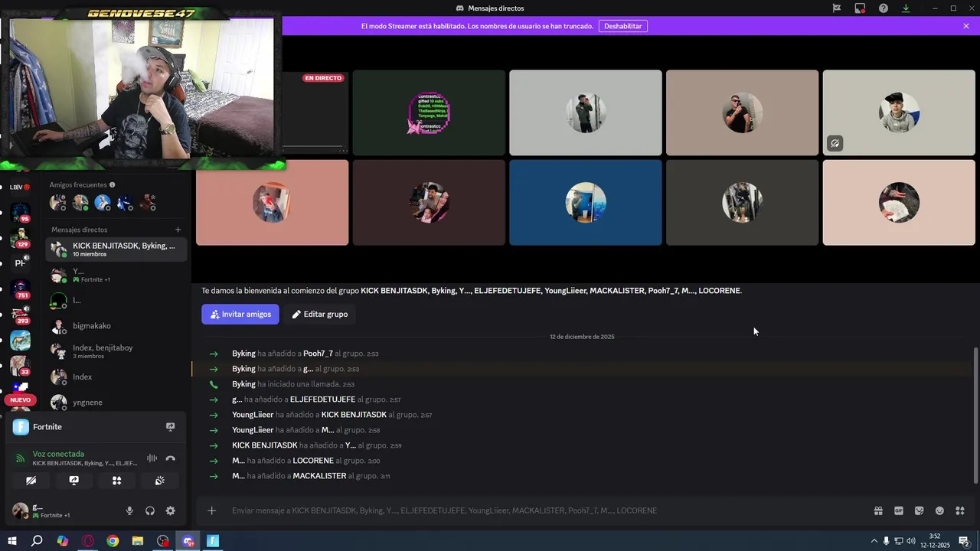This screenshot has width=980, height=551.
Task: Click Deshabilitar to disable Streamer mode
Action: pyautogui.click(x=622, y=26)
